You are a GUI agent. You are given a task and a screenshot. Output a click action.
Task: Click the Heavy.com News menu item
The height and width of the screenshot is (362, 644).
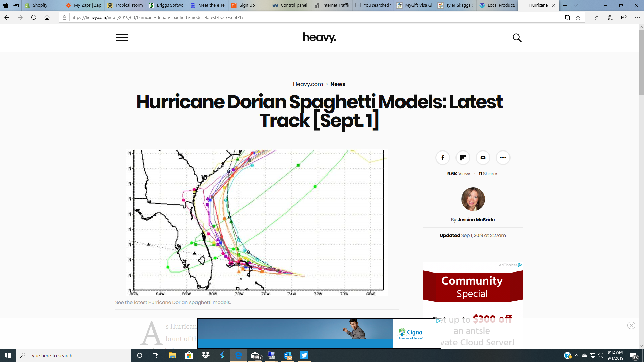(337, 84)
